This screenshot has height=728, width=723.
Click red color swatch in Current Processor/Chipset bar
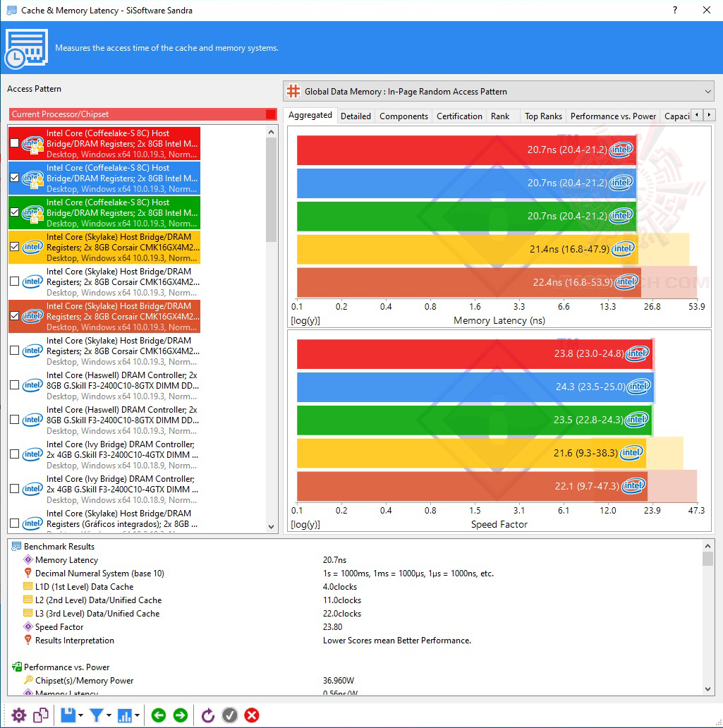270,114
